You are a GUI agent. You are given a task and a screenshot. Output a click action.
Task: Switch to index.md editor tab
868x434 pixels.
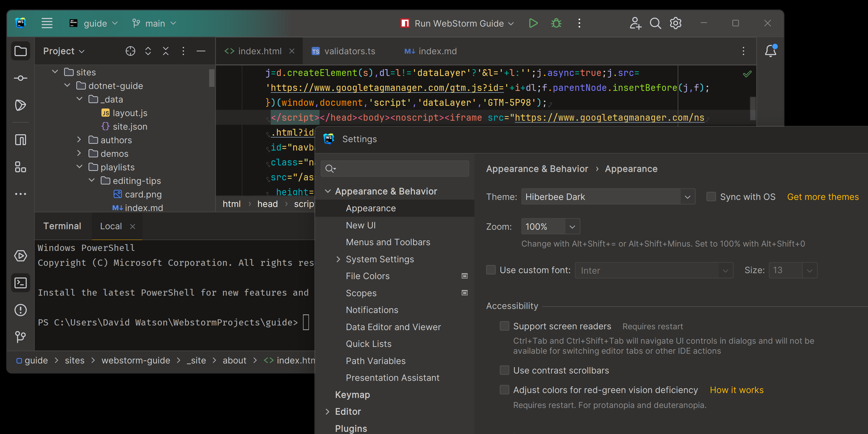coord(431,51)
